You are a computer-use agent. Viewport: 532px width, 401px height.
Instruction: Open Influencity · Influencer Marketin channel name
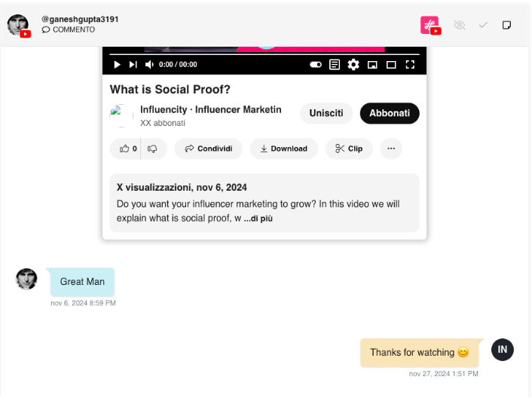click(211, 109)
